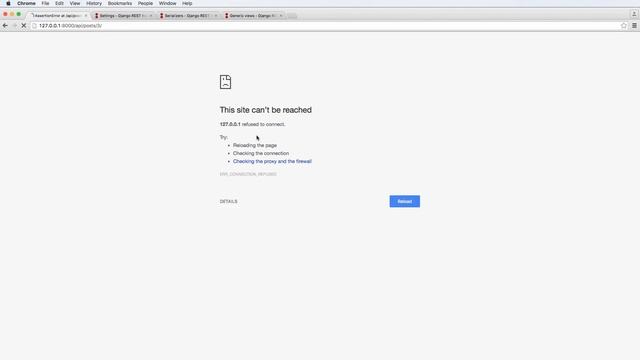
Task: Switch to the AssertionError tab
Action: pos(57,16)
